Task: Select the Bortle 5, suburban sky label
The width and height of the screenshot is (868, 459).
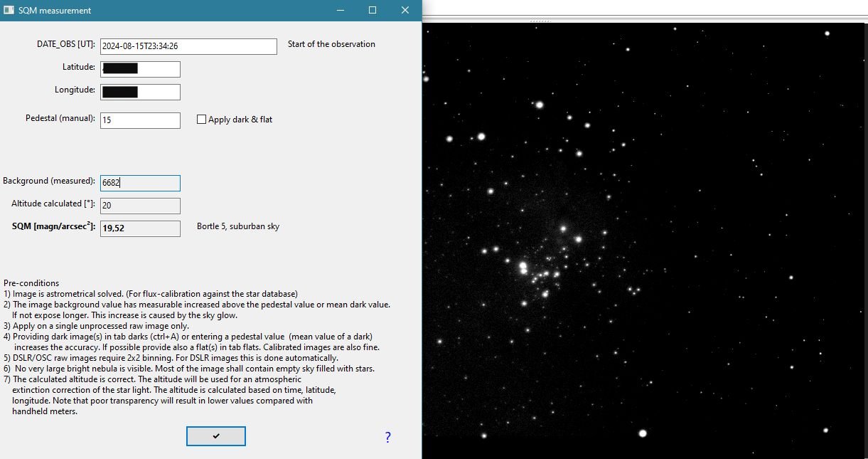Action: click(x=238, y=226)
